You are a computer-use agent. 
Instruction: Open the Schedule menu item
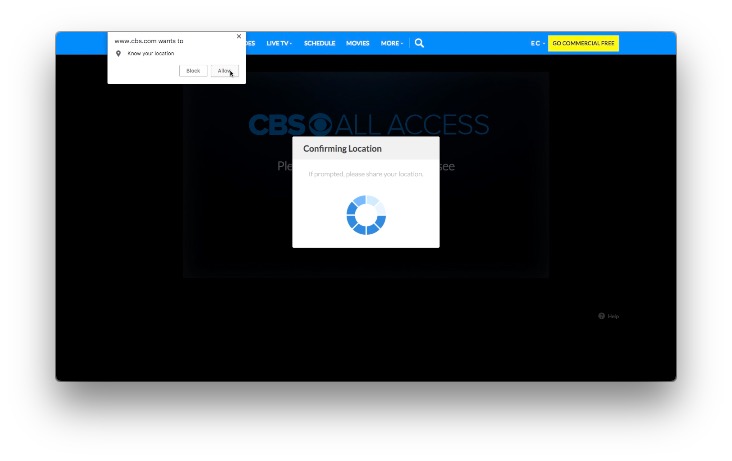point(320,43)
